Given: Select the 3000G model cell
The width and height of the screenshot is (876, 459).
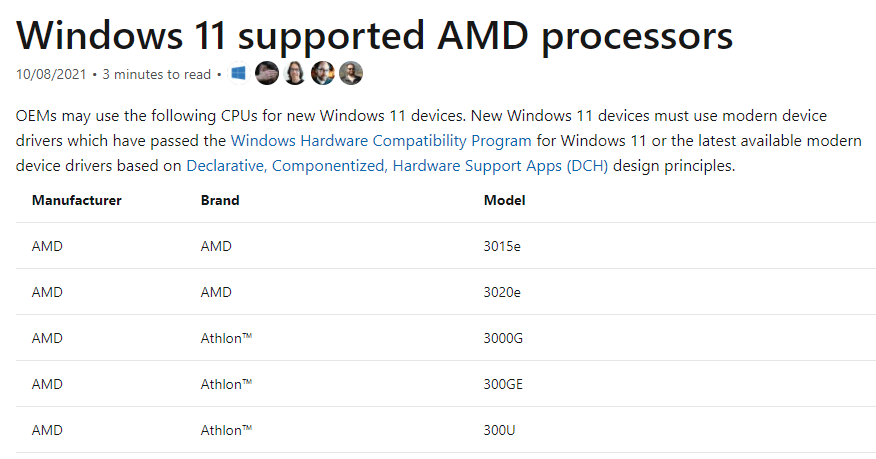Looking at the screenshot, I should pos(503,338).
